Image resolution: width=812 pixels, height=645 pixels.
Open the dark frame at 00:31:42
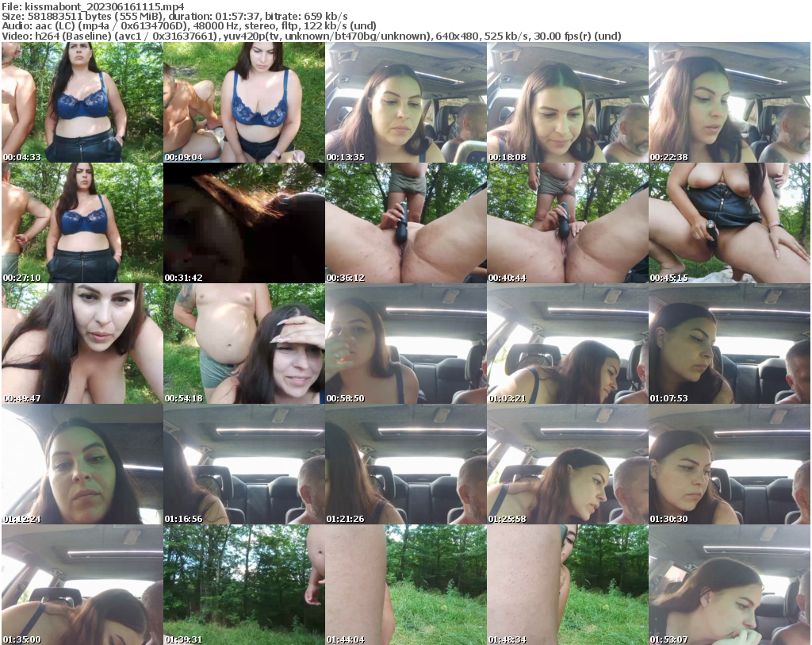242,223
